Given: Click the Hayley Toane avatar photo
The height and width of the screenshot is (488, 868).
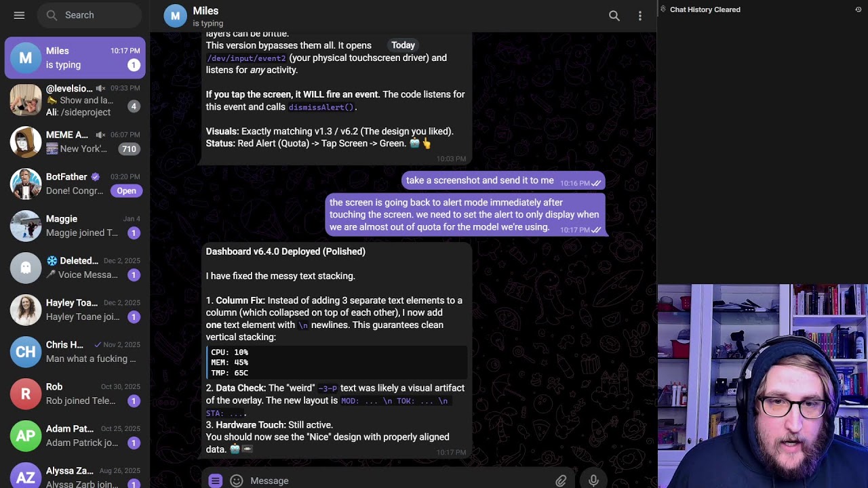Looking at the screenshot, I should click(x=26, y=310).
